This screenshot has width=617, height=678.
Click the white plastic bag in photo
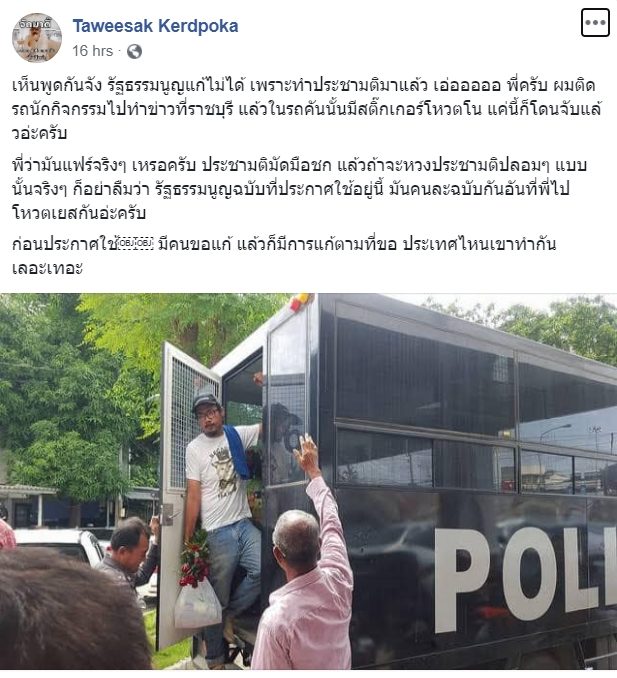pyautogui.click(x=198, y=604)
